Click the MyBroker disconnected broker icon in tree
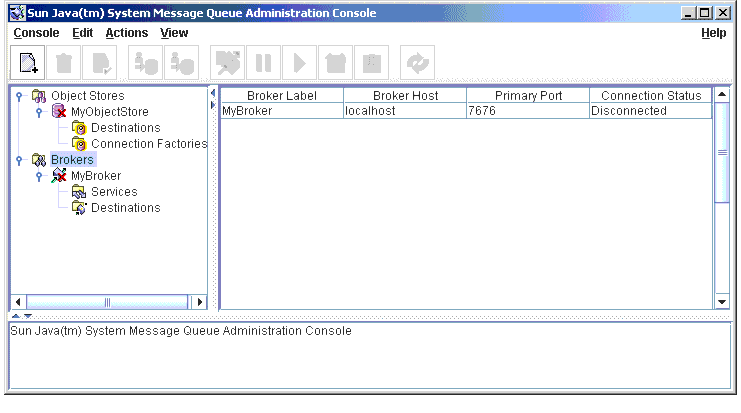This screenshot has height=413, width=741. click(x=59, y=176)
